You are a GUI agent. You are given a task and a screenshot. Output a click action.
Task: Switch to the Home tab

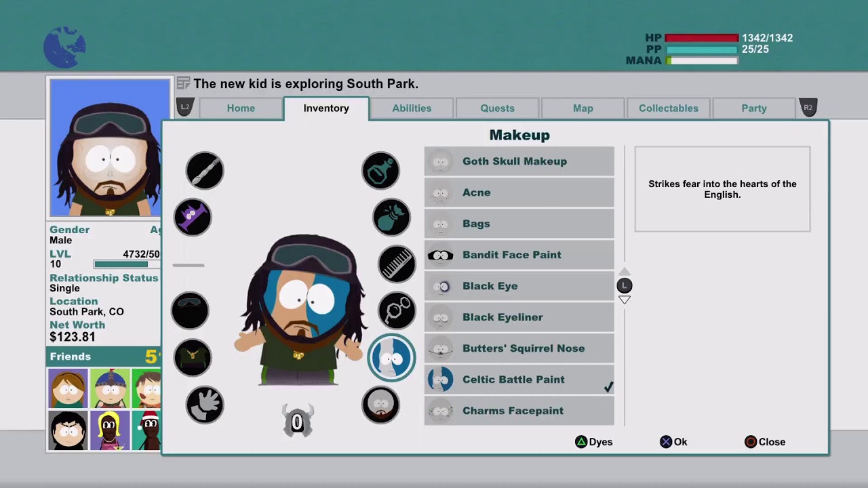pos(241,108)
